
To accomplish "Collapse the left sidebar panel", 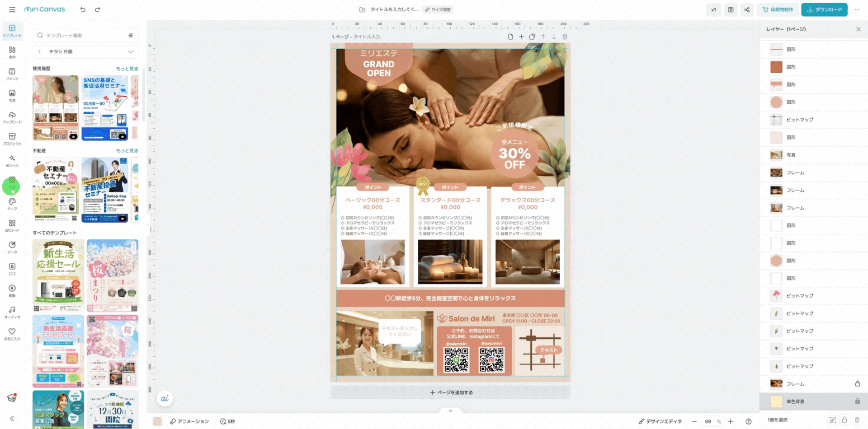I will [x=12, y=419].
